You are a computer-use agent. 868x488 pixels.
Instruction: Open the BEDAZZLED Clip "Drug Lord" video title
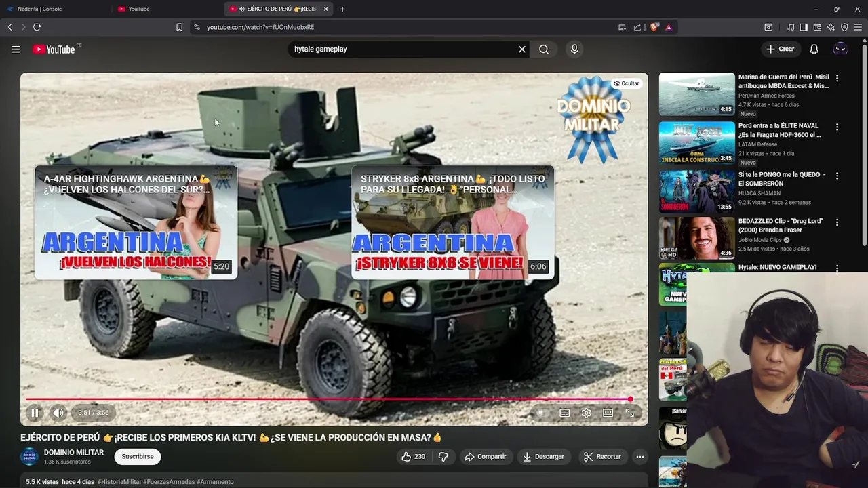(x=781, y=226)
